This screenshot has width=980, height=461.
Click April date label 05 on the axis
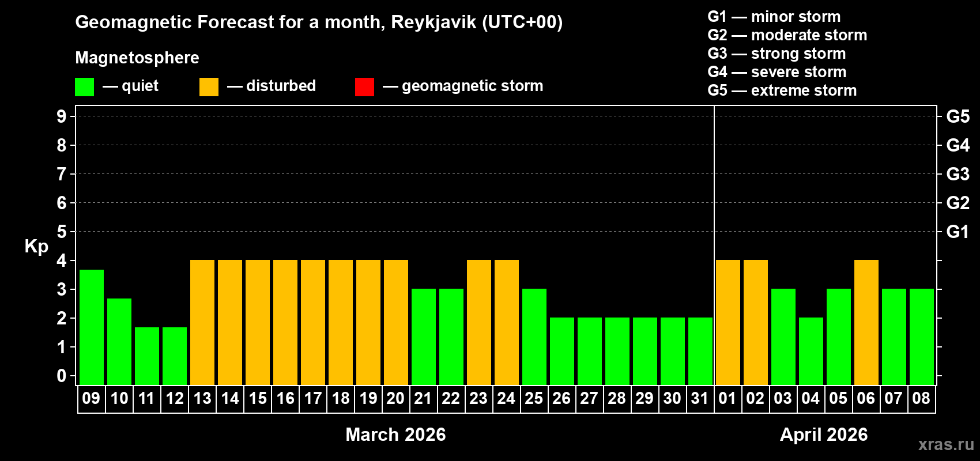click(838, 398)
